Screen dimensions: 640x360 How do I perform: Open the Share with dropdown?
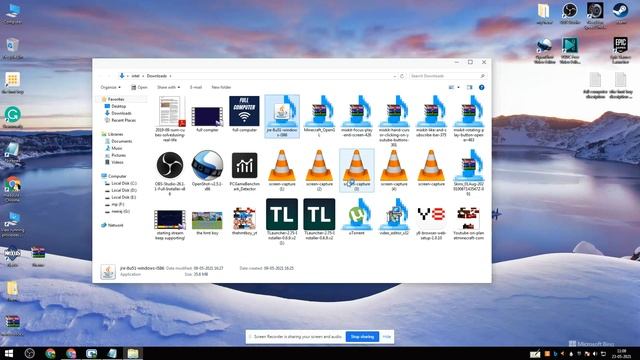coord(168,87)
